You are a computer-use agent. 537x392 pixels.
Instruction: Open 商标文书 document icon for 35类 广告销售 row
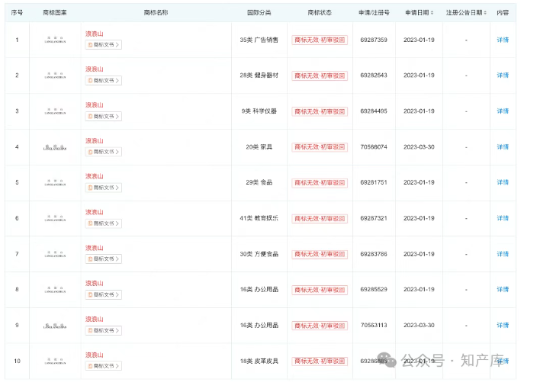pyautogui.click(x=90, y=45)
